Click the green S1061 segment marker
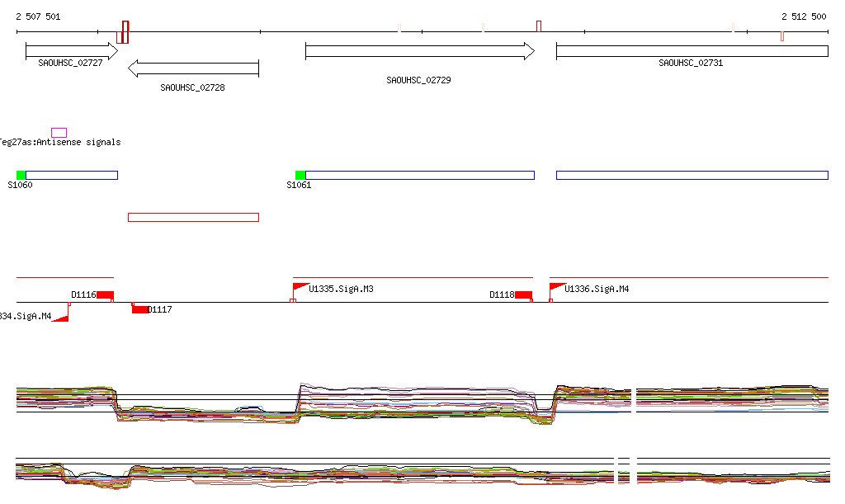 [x=300, y=175]
